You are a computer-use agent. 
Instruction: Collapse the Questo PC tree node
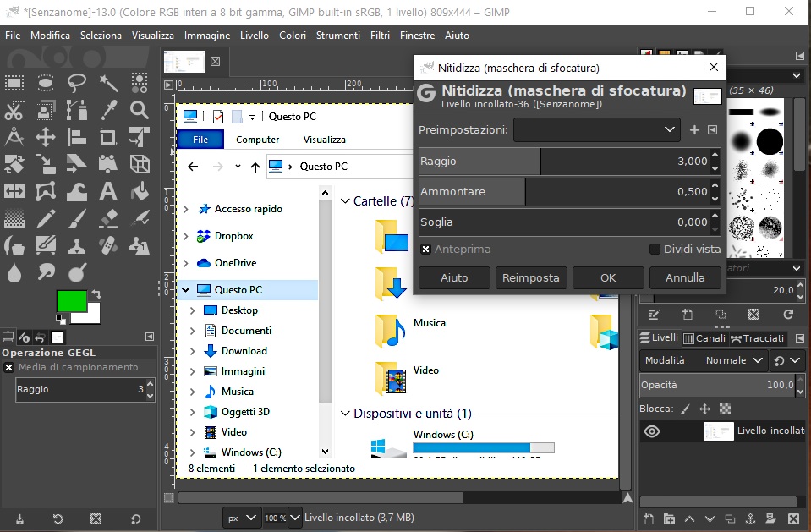click(186, 290)
